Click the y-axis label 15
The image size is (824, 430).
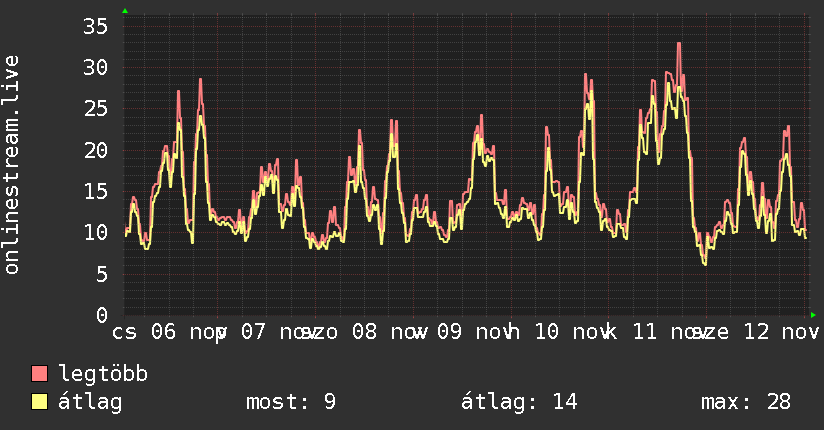(x=96, y=191)
